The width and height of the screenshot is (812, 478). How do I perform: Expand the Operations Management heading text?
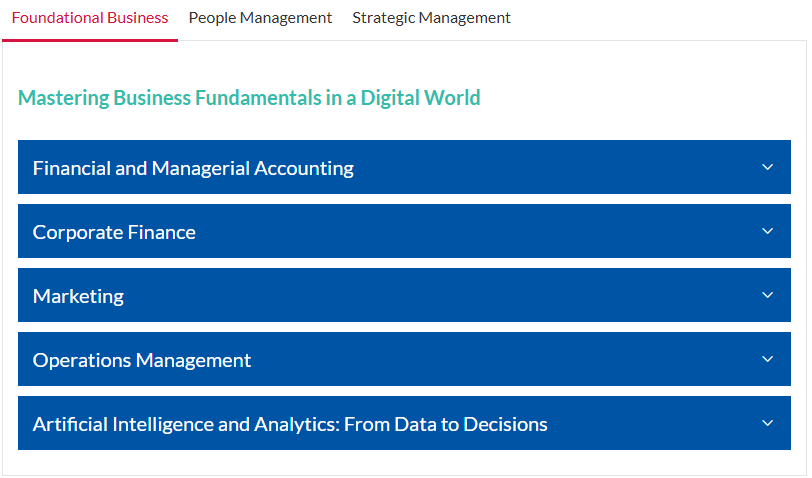pyautogui.click(x=142, y=360)
